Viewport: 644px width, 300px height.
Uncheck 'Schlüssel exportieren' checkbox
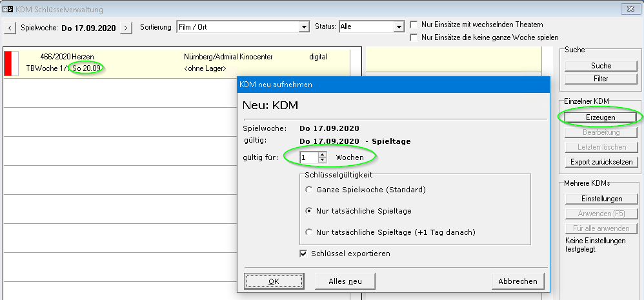coord(304,254)
